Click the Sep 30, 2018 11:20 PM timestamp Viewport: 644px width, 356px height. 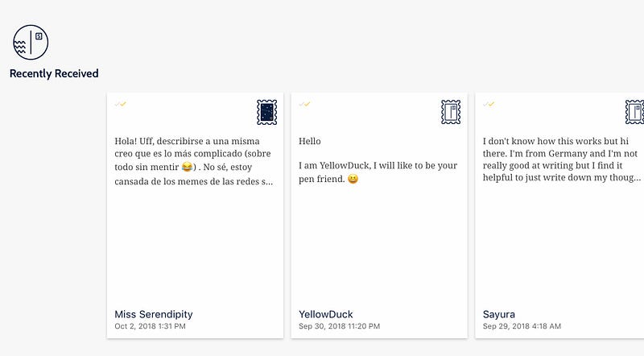click(337, 326)
